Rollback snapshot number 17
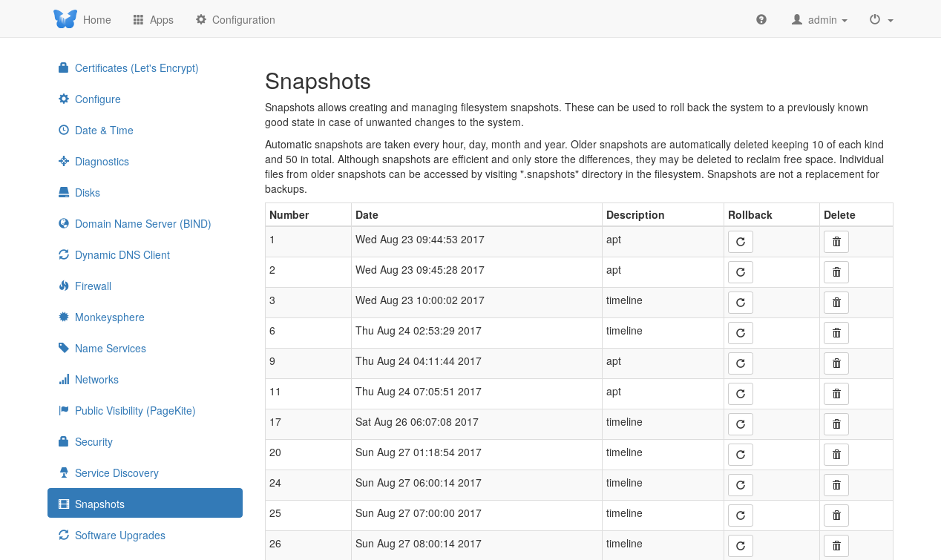 (x=740, y=424)
